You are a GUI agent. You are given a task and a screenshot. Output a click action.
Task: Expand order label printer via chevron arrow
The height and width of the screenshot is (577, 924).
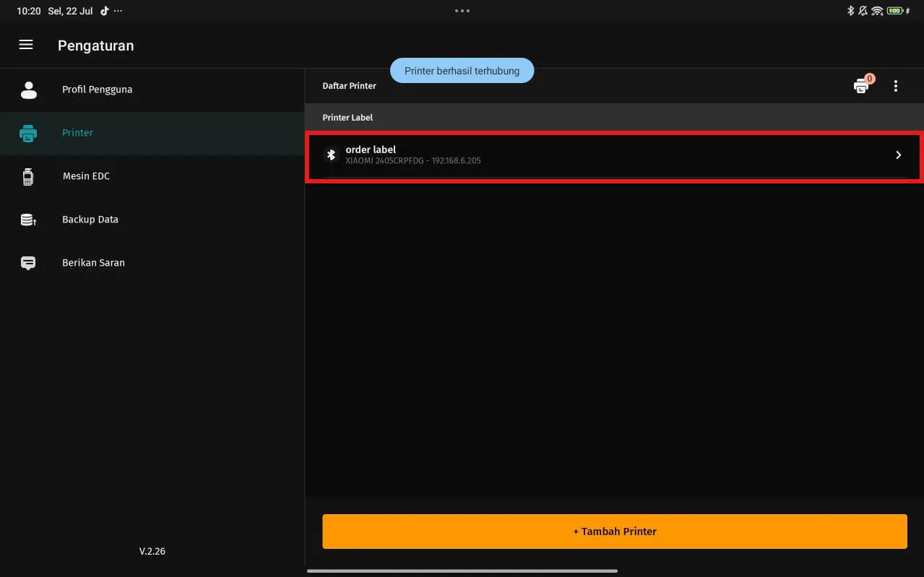pyautogui.click(x=898, y=155)
